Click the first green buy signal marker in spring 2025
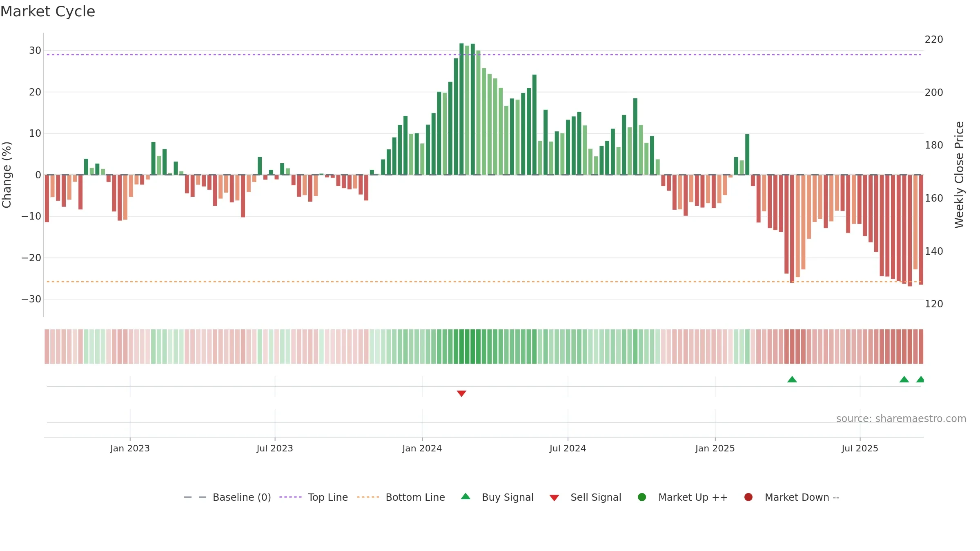This screenshot has width=980, height=551. point(792,379)
